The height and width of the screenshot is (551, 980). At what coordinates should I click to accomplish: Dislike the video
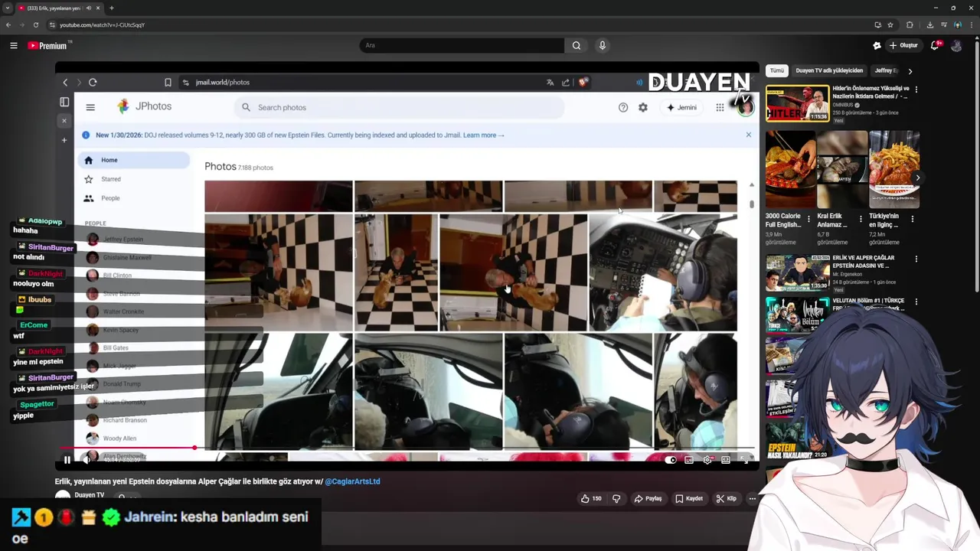point(616,498)
